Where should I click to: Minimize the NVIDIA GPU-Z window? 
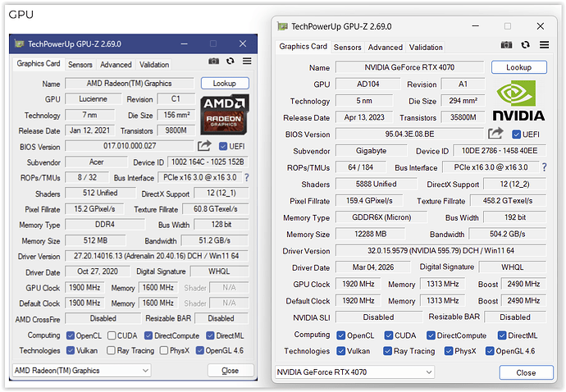point(476,26)
